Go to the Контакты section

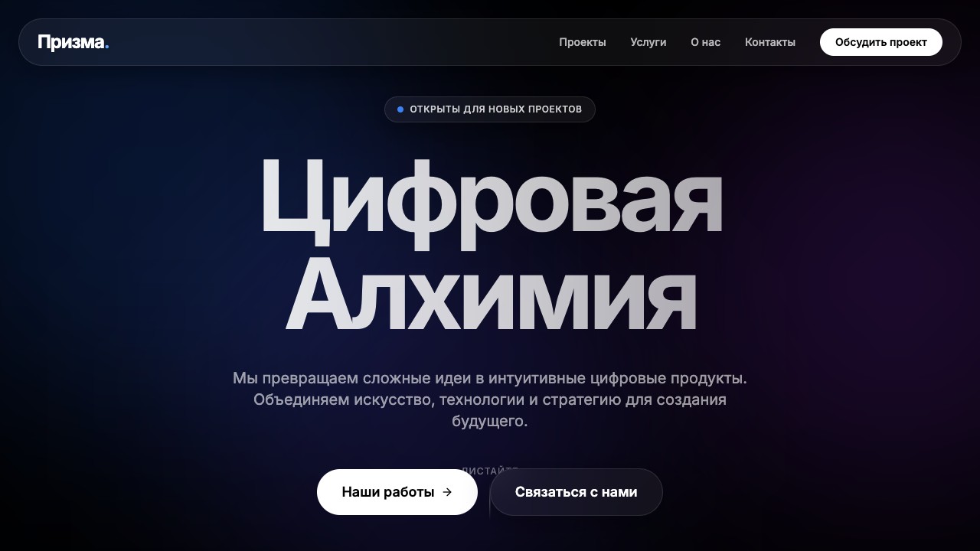click(770, 42)
